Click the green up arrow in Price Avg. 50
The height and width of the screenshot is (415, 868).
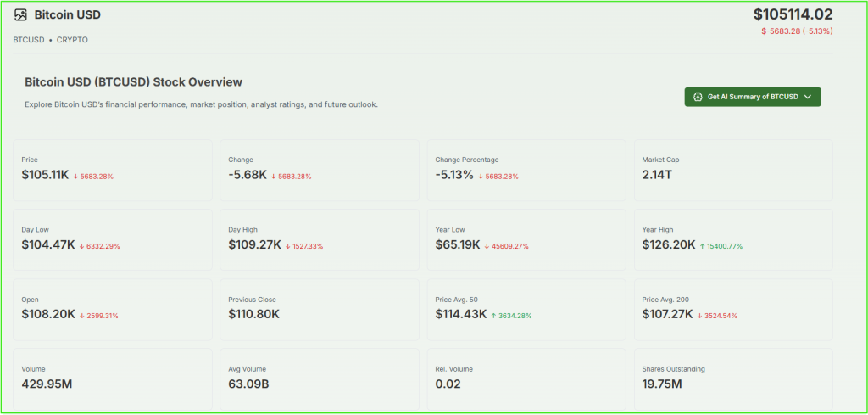tap(494, 316)
